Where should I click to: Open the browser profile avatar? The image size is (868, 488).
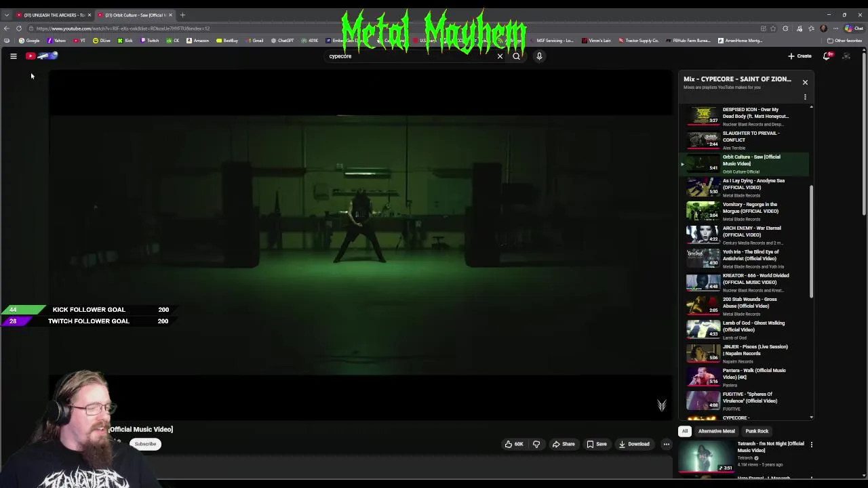coord(823,28)
